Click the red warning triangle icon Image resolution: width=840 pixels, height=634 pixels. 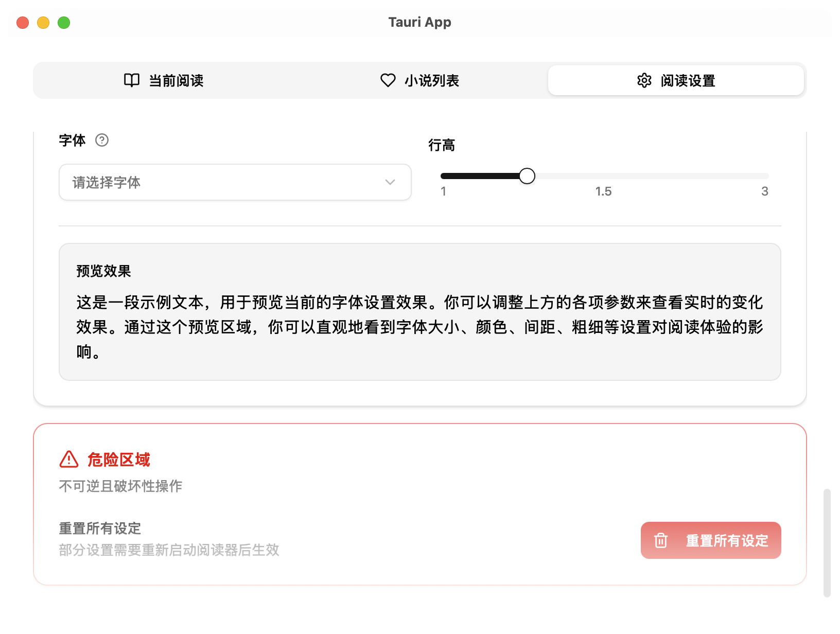tap(69, 459)
